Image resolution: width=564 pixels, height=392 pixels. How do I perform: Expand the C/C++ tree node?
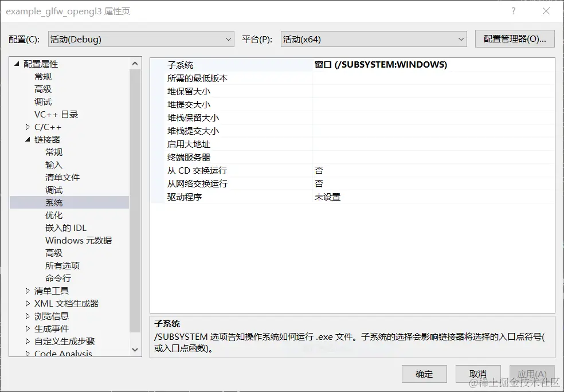[28, 127]
